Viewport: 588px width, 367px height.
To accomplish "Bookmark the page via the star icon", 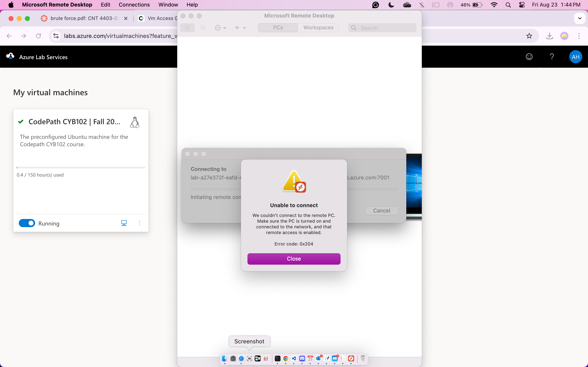I will [x=529, y=36].
